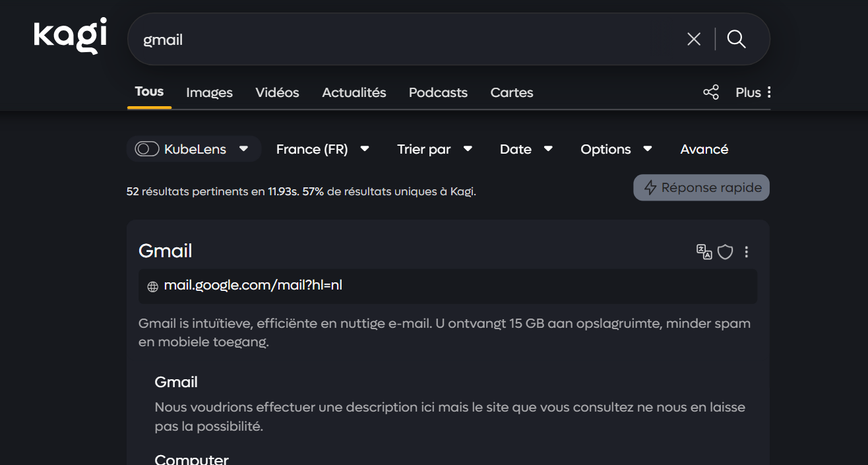Image resolution: width=868 pixels, height=465 pixels.
Task: Click the Avancé search link
Action: tap(704, 149)
